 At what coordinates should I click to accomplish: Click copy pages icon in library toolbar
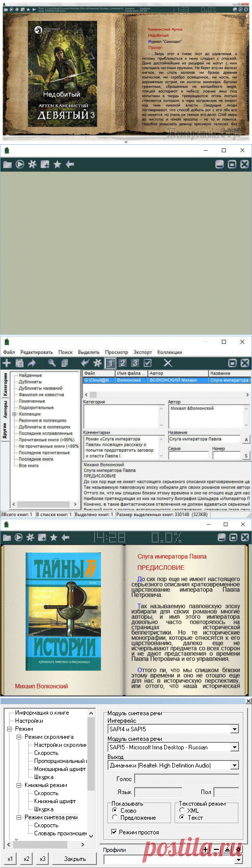(x=64, y=363)
